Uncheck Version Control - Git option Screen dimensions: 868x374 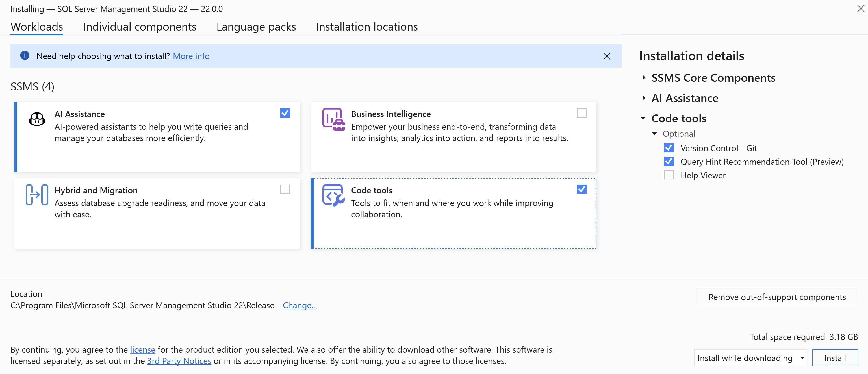coord(669,148)
